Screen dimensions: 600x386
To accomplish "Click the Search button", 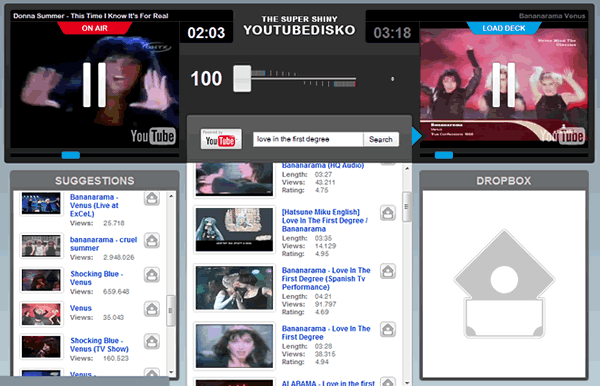I will point(381,139).
